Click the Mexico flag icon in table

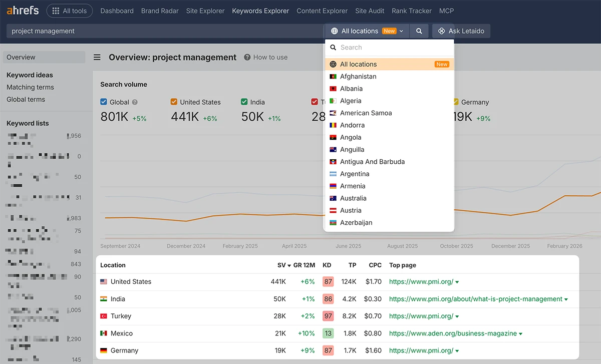click(104, 333)
